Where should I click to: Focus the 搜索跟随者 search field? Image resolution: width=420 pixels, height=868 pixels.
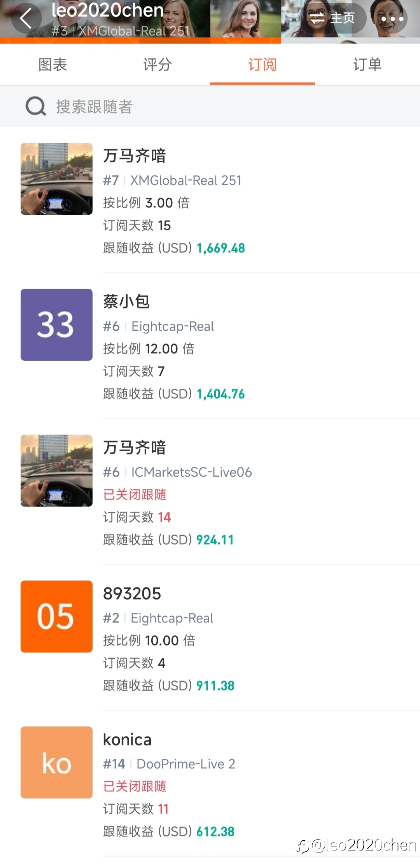click(210, 106)
